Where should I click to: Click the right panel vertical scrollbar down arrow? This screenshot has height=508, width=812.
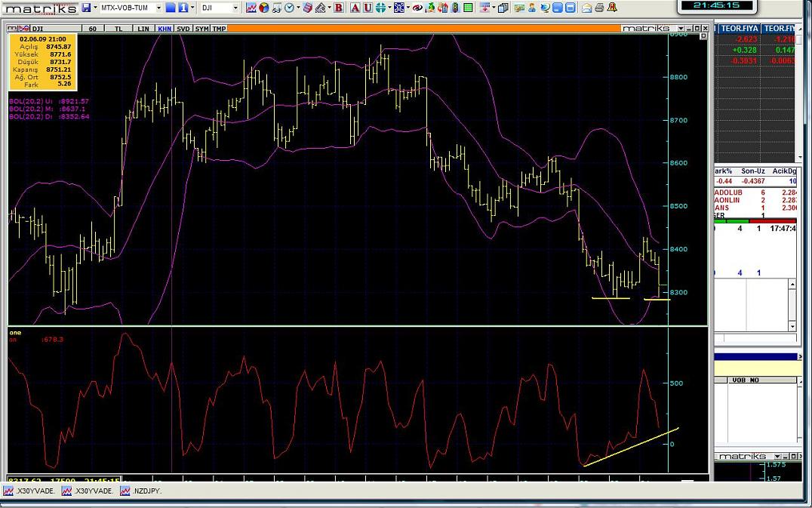[792, 326]
